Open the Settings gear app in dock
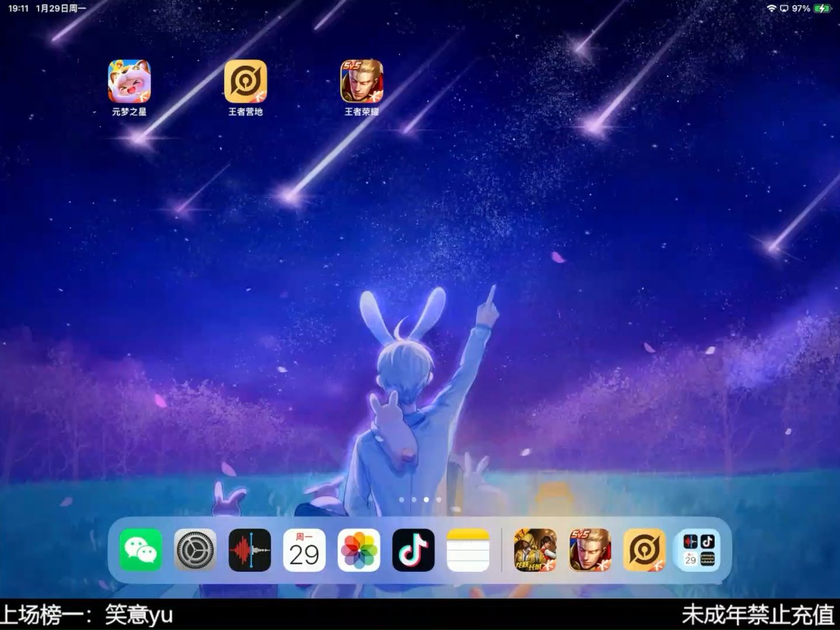 click(x=195, y=550)
